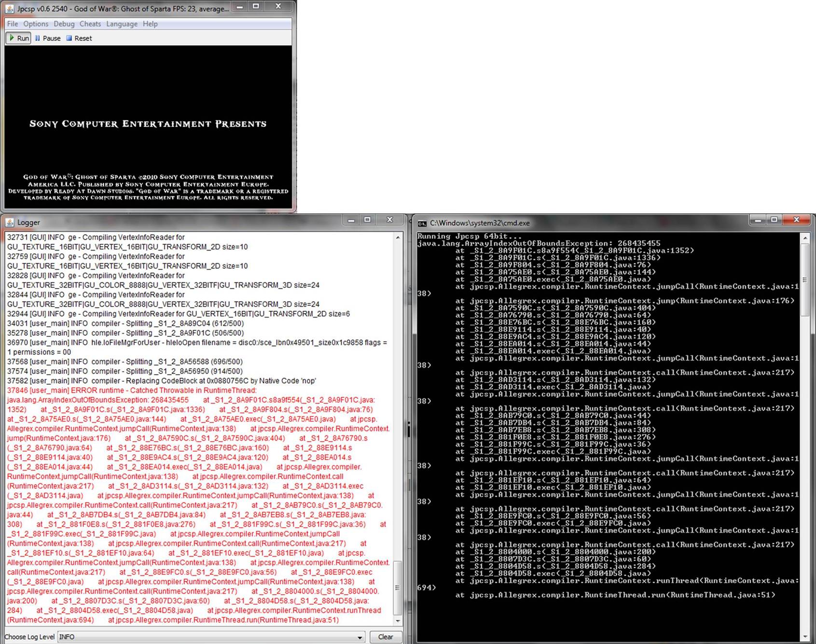Image resolution: width=816 pixels, height=644 pixels.
Task: Minimize the Jpcsp emulator window
Action: 239,6
